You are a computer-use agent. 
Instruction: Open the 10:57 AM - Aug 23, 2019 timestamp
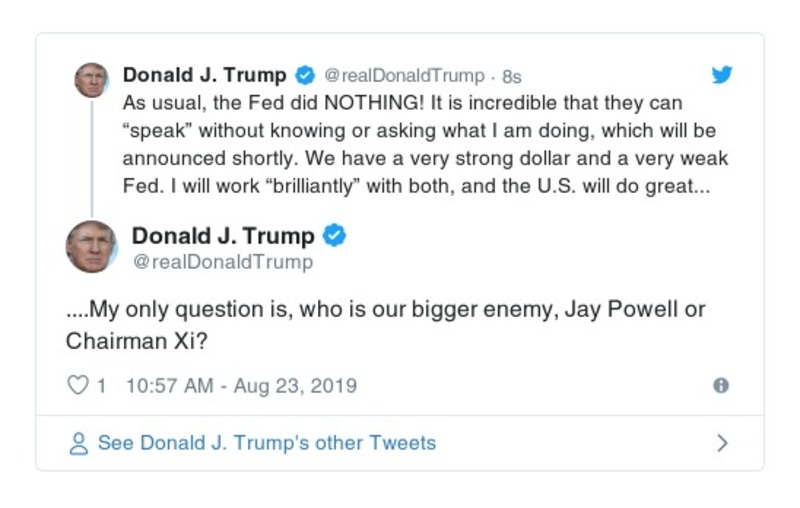point(241,386)
